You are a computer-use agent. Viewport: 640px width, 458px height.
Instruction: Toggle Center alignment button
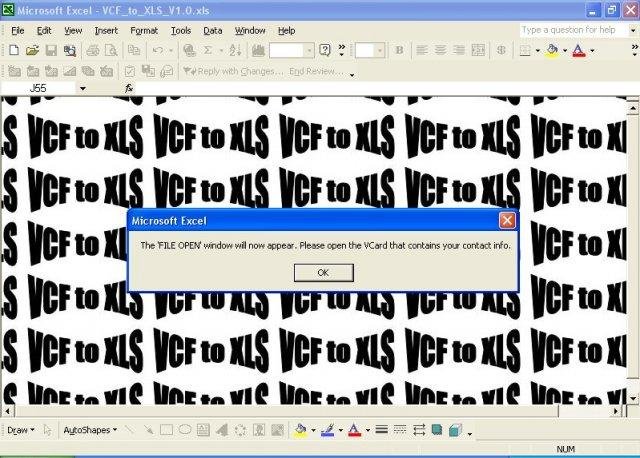[440, 50]
